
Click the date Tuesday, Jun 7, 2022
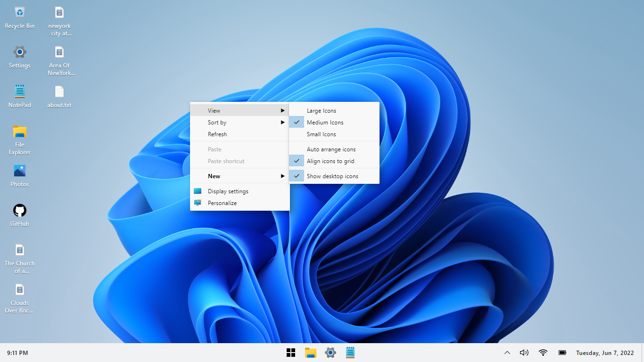pos(605,353)
